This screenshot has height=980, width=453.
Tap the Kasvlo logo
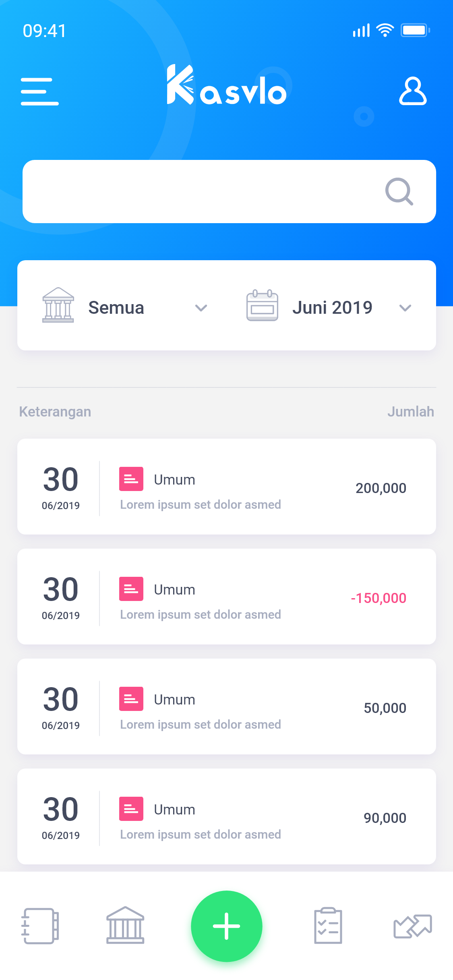click(x=227, y=85)
